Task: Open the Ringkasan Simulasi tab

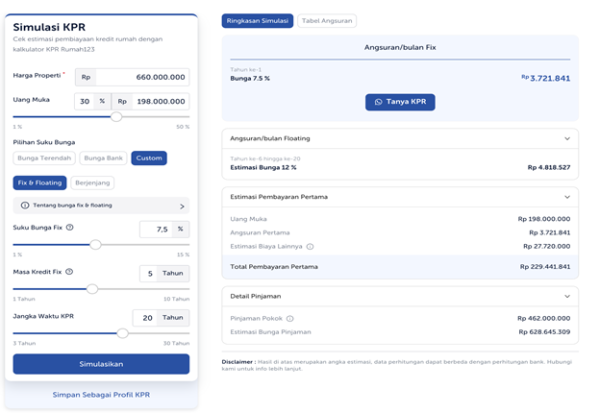Action: point(257,20)
